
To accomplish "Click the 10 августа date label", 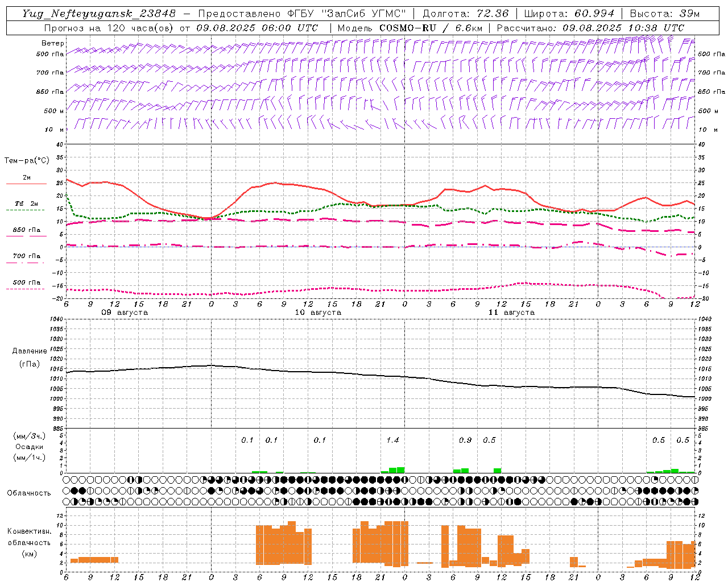I will pos(318,313).
